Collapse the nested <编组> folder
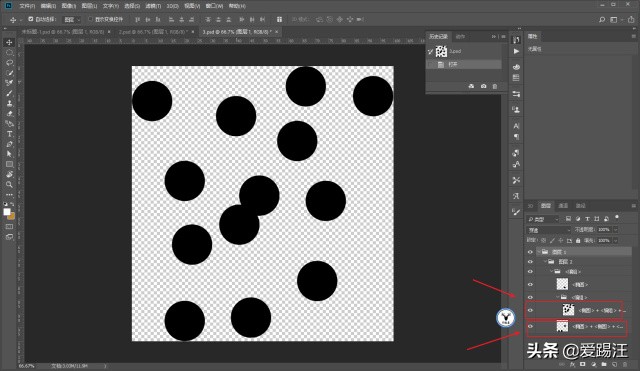The height and width of the screenshot is (371, 640). pos(558,297)
